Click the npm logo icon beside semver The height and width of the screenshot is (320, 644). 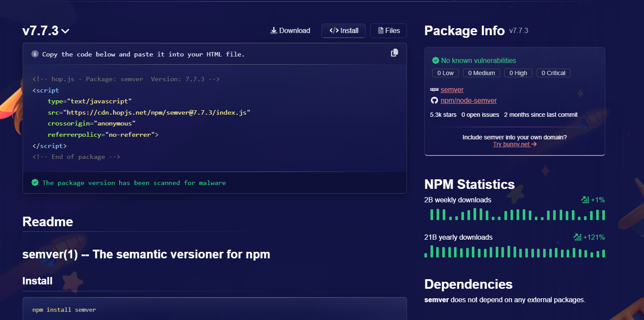click(434, 89)
